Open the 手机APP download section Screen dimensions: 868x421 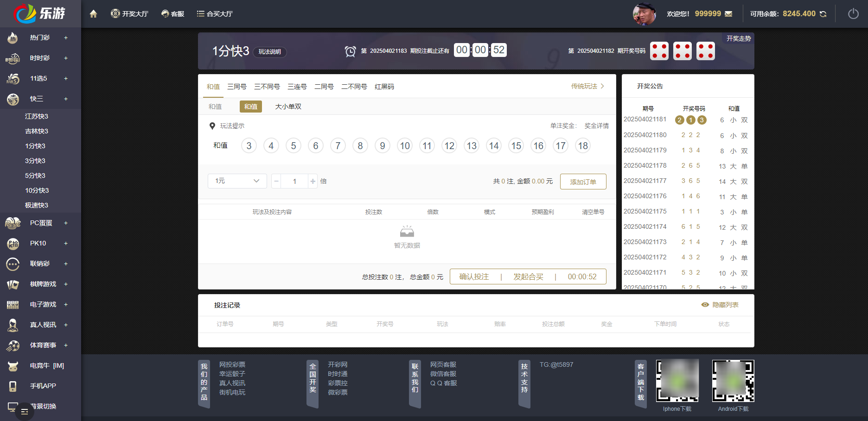(x=42, y=385)
